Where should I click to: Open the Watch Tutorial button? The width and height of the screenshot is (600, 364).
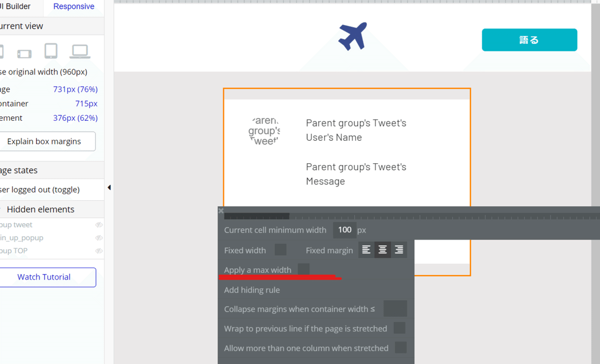[45, 277]
